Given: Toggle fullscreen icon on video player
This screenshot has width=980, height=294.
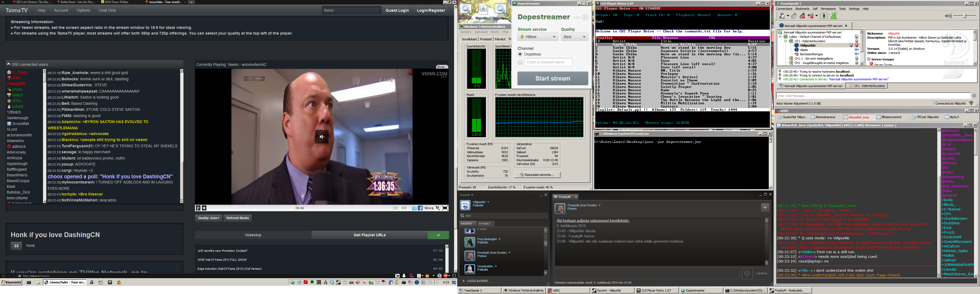Looking at the screenshot, I should click(x=445, y=208).
